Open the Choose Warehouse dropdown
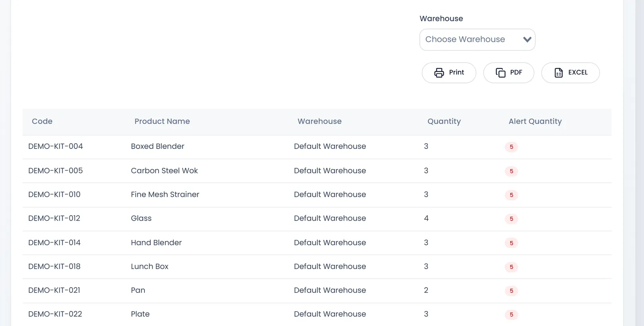Image resolution: width=644 pixels, height=326 pixels. coord(477,39)
